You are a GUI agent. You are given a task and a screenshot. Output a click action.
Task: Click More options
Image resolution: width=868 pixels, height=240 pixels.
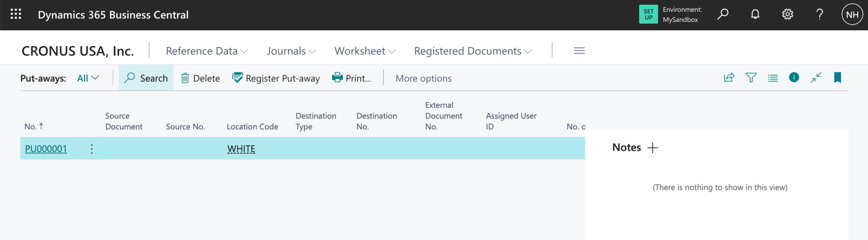[424, 78]
